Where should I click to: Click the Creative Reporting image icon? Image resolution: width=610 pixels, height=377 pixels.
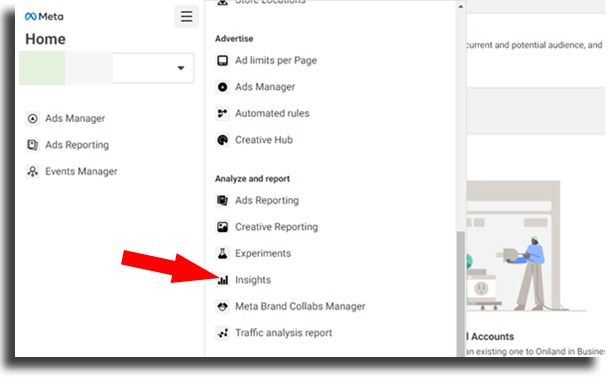(x=223, y=227)
